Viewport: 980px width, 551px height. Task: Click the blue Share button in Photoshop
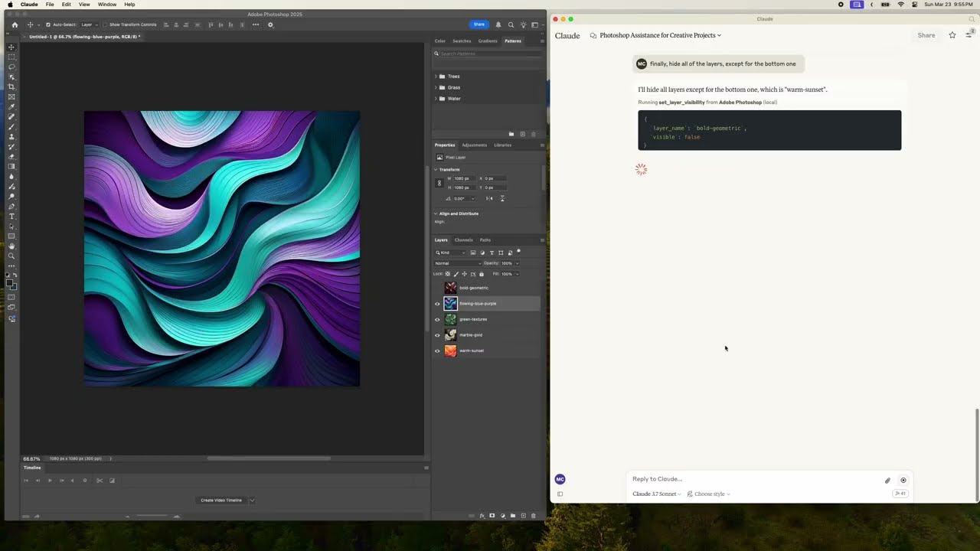pyautogui.click(x=479, y=24)
